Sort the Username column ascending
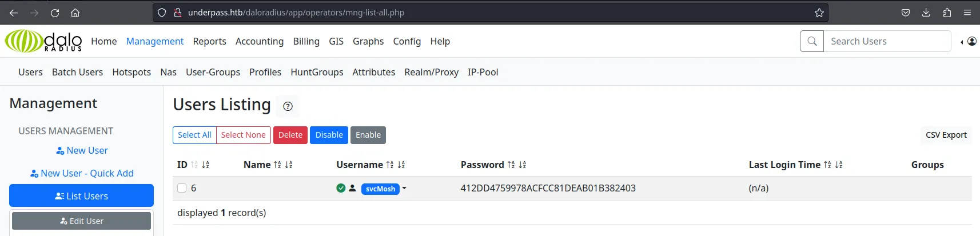 [390, 165]
